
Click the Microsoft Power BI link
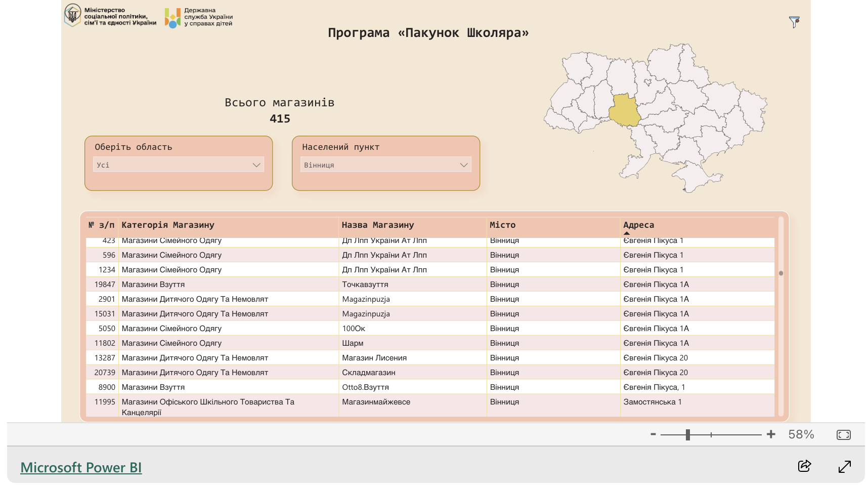coord(81,467)
